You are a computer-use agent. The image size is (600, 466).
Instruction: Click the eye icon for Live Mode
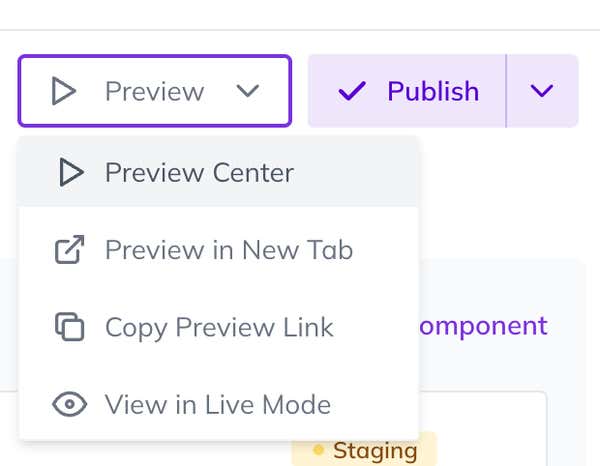point(69,405)
